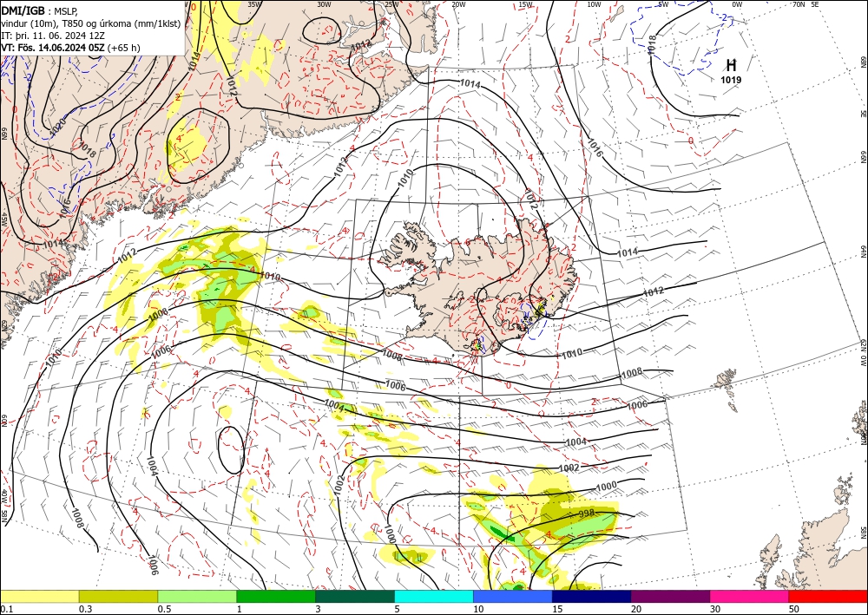Select the cyan 5–10 legend color
This screenshot has width=868, height=615.
click(x=434, y=596)
